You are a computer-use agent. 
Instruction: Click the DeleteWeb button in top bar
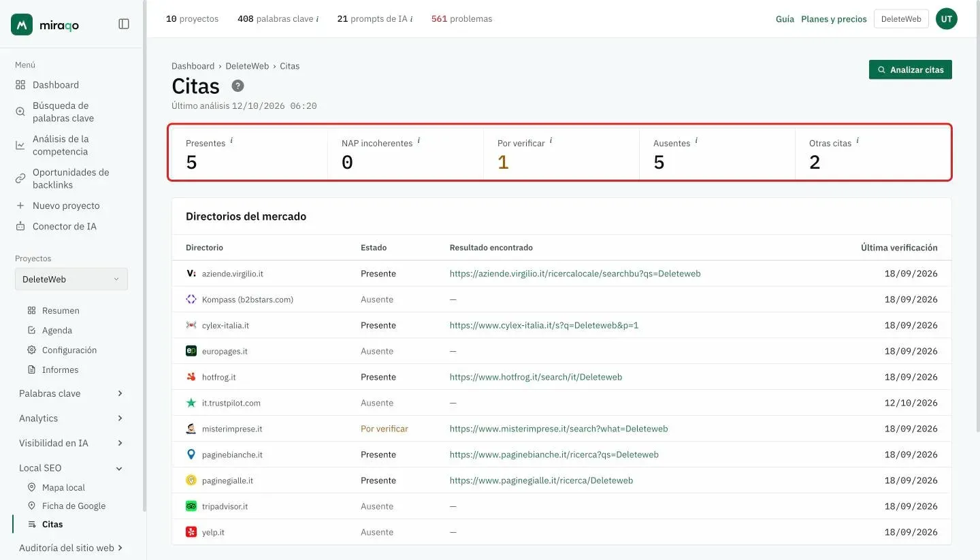point(901,19)
